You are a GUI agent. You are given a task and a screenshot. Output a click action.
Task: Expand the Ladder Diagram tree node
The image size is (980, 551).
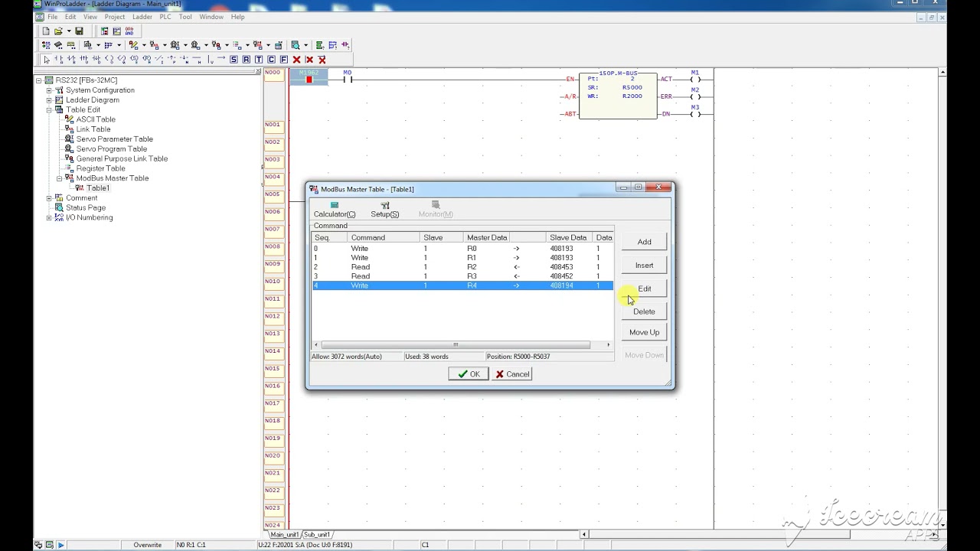pyautogui.click(x=49, y=100)
